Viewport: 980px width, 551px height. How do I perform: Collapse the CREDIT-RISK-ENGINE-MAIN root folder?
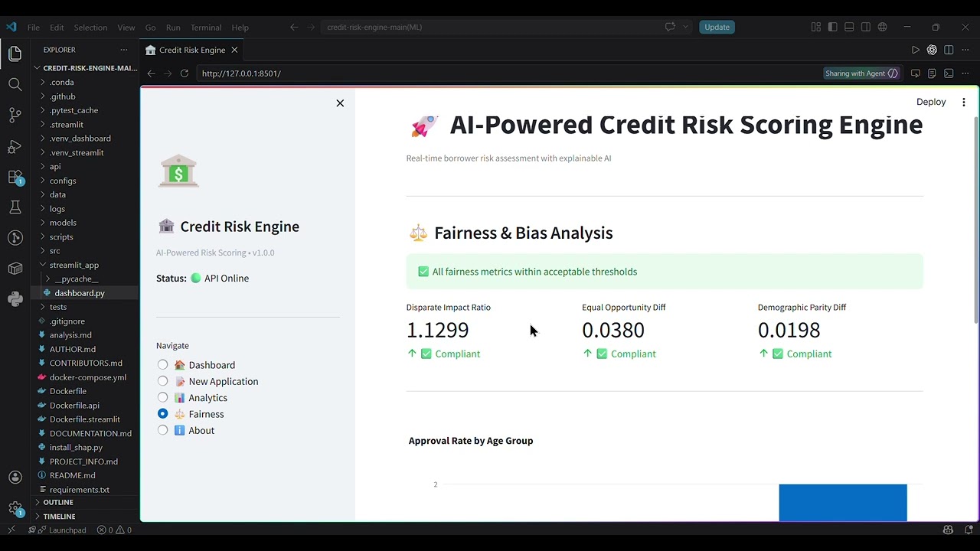tap(84, 68)
